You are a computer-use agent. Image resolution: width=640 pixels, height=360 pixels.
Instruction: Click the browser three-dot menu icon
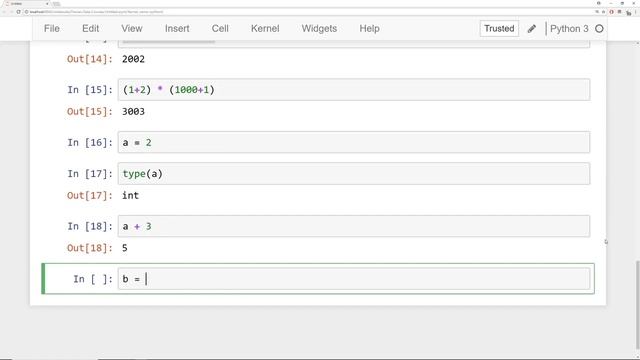[636, 12]
